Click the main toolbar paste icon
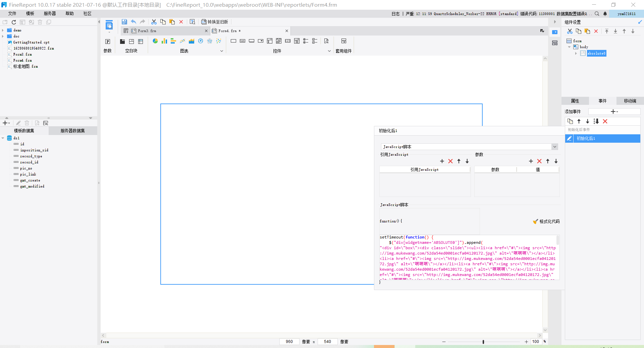 point(172,22)
